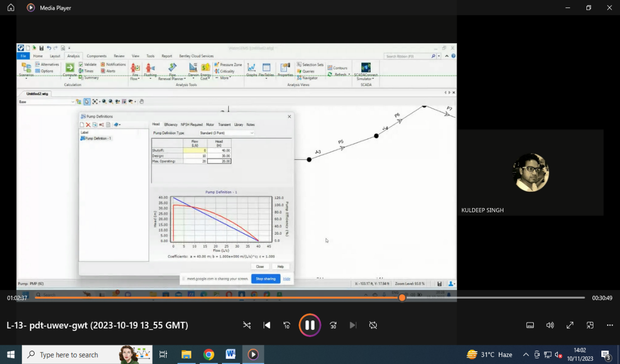Image resolution: width=620 pixels, height=364 pixels.
Task: Click the green Compute icon
Action: coord(70,68)
